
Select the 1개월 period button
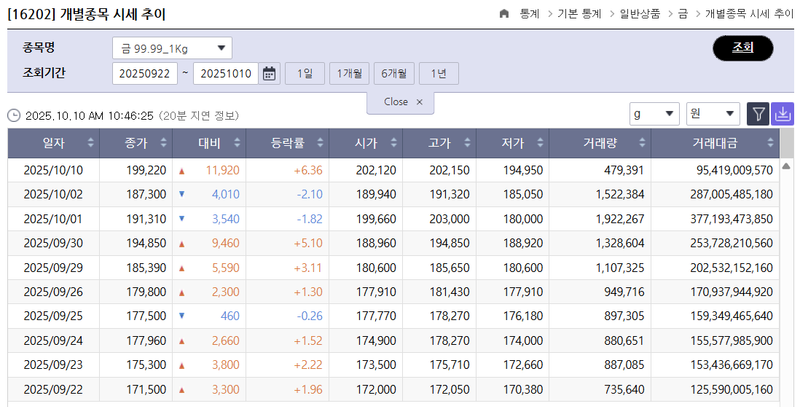pyautogui.click(x=349, y=74)
